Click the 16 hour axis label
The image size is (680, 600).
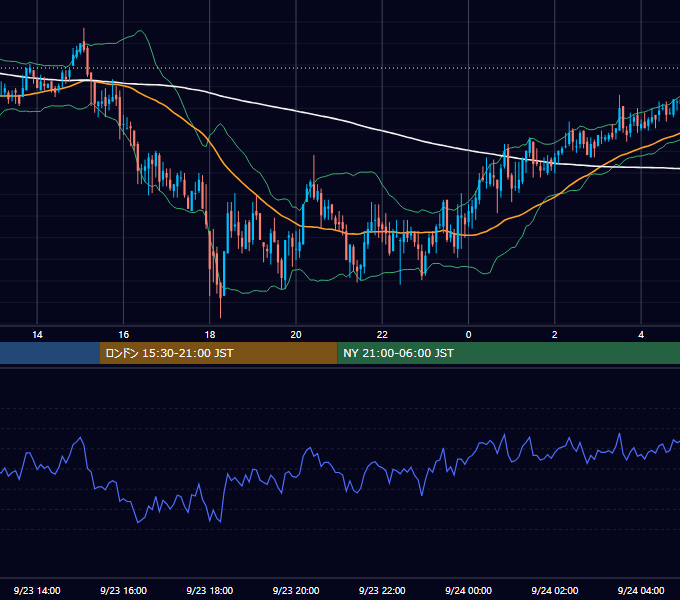pyautogui.click(x=124, y=335)
